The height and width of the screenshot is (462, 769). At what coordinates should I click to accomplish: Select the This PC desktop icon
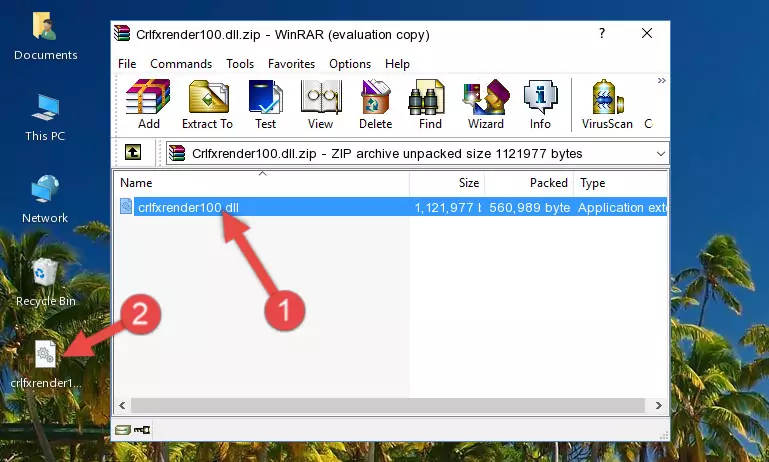45,118
